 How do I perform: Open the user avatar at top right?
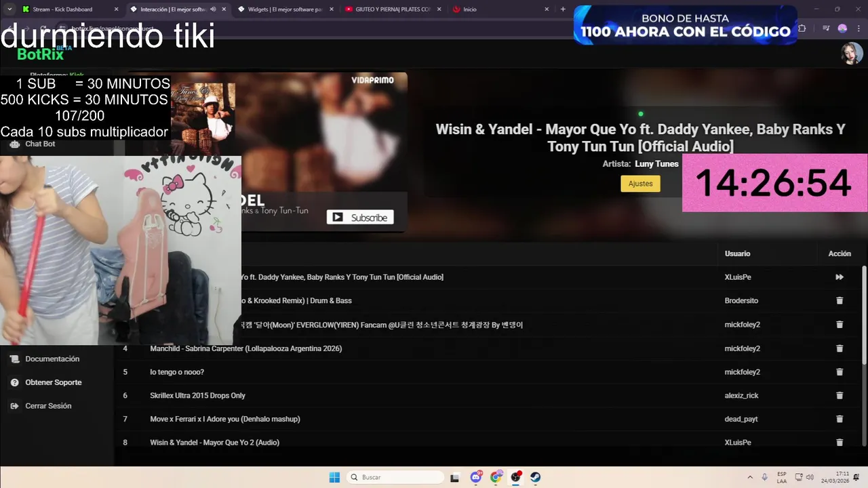click(x=852, y=53)
